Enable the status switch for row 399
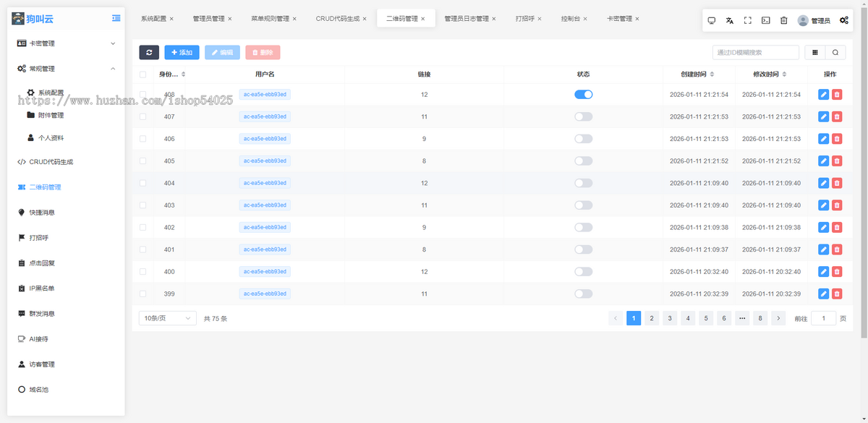Viewport: 868px width, 423px height. tap(584, 294)
